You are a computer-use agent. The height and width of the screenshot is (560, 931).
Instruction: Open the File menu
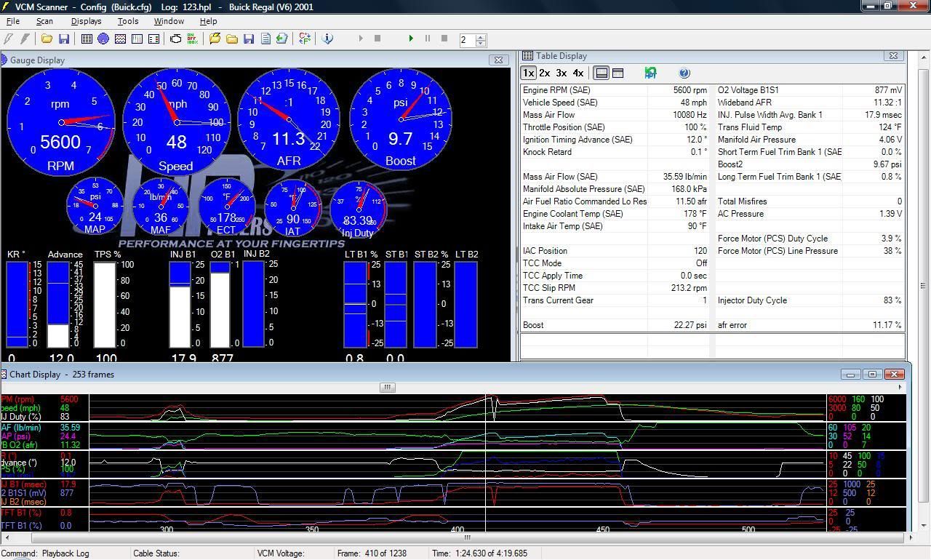point(13,21)
